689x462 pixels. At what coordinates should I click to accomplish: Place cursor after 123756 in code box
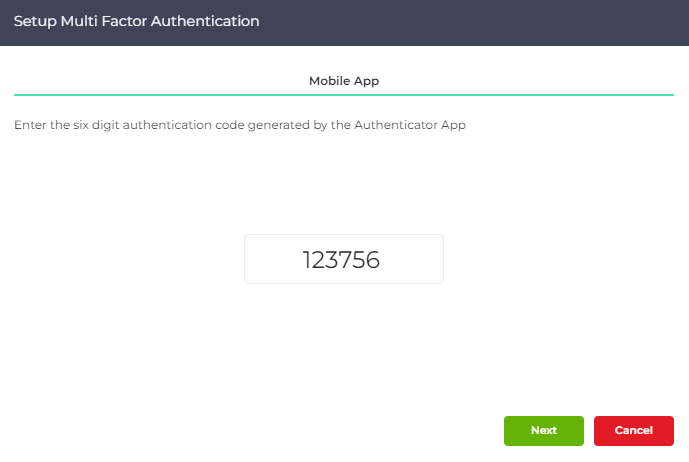tap(381, 259)
